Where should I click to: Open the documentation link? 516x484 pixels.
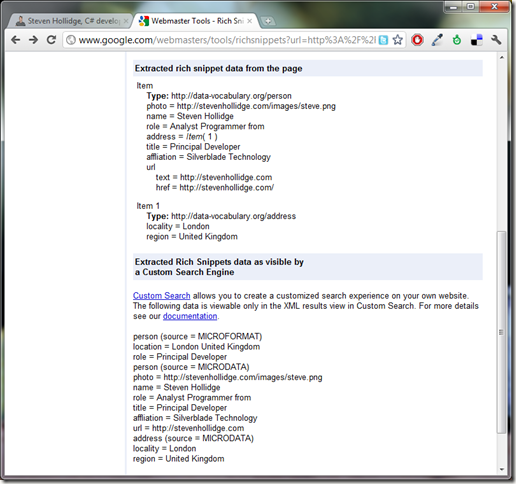coord(190,316)
